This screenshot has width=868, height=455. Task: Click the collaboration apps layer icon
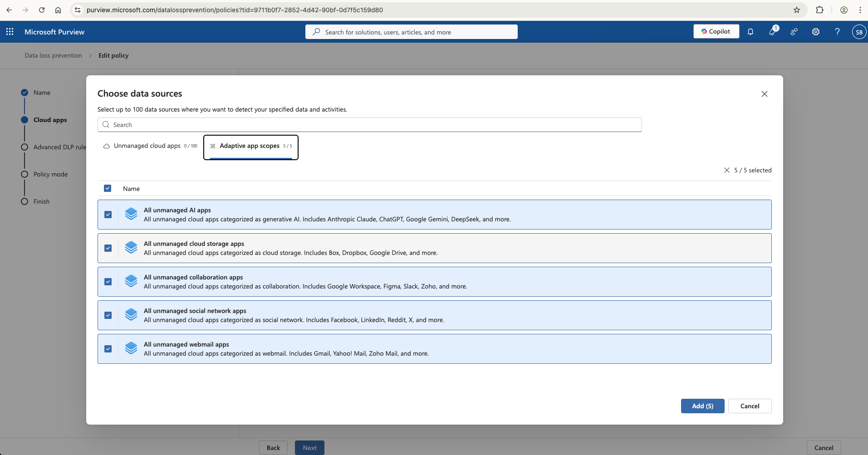point(131,281)
